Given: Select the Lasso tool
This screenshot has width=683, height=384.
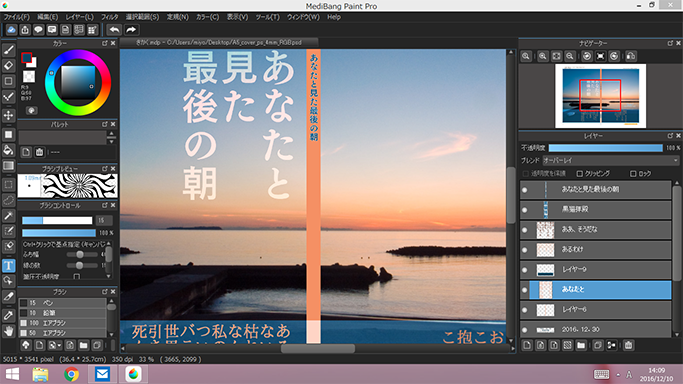Looking at the screenshot, I should click(x=9, y=200).
